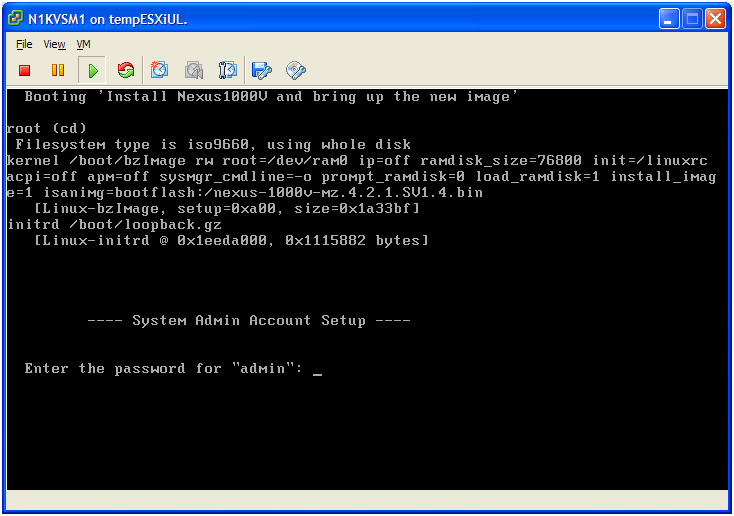Click the red Power Off button
Screen dimensions: 734x516
[x=24, y=70]
